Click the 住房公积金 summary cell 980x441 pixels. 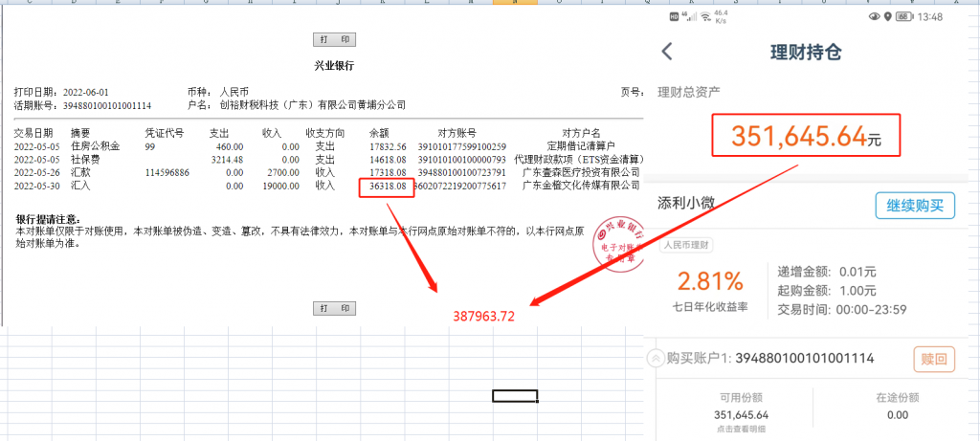[x=95, y=146]
